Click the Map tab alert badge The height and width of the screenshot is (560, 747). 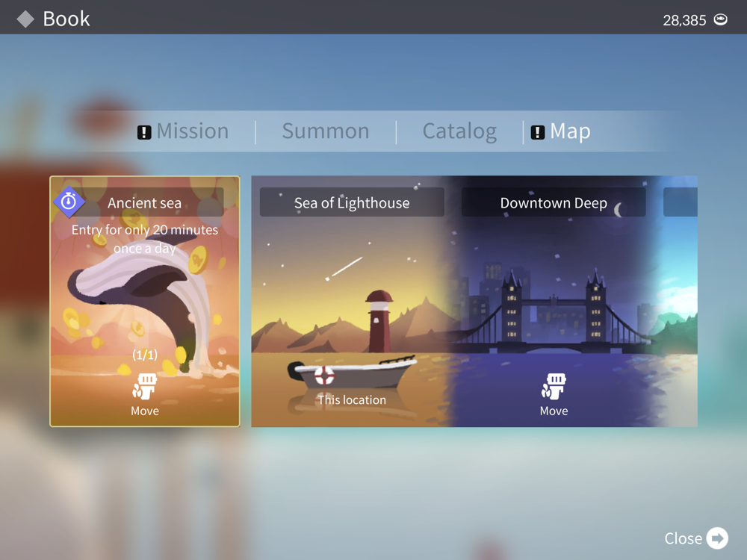[x=537, y=132]
